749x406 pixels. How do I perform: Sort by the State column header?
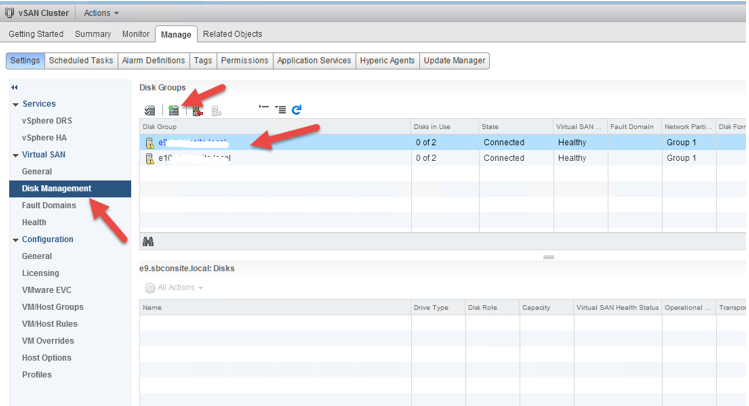pos(516,127)
